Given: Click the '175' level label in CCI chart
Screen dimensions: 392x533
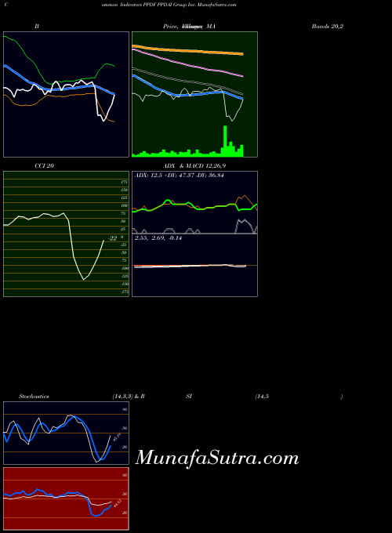Looking at the screenshot, I should coord(124,182).
